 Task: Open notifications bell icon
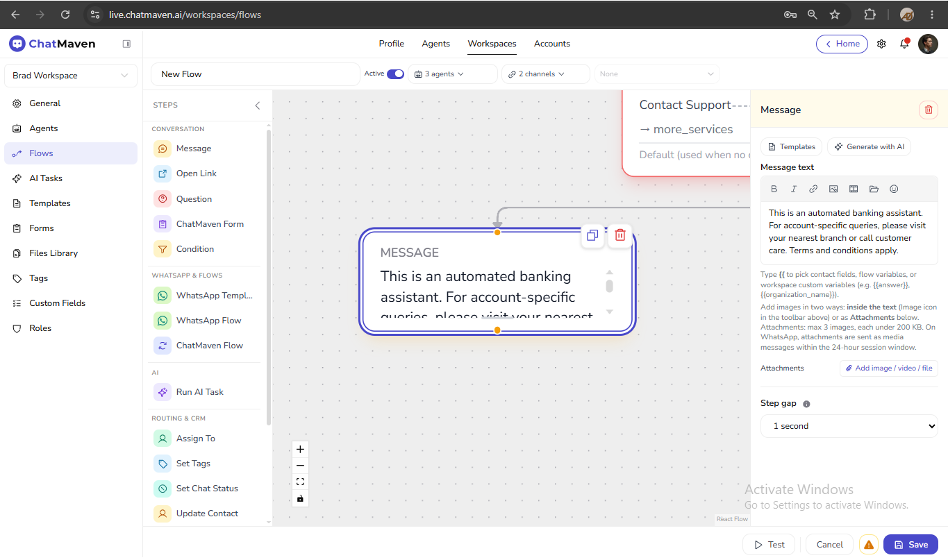(x=904, y=44)
